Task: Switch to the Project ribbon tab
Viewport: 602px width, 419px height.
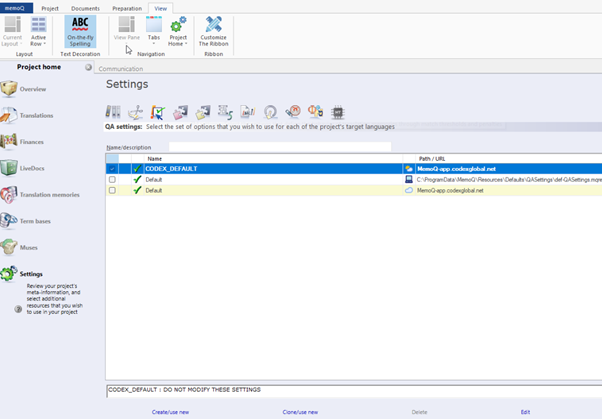Action: point(50,8)
